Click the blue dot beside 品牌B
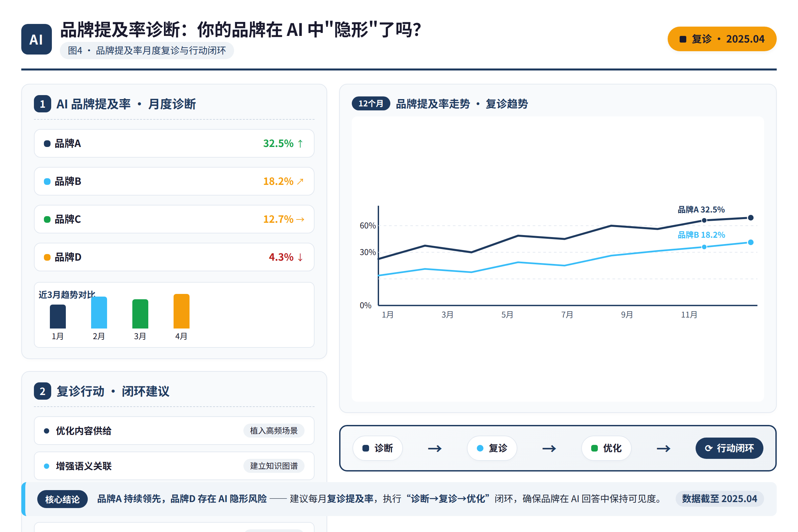This screenshot has width=798, height=532. 47,182
